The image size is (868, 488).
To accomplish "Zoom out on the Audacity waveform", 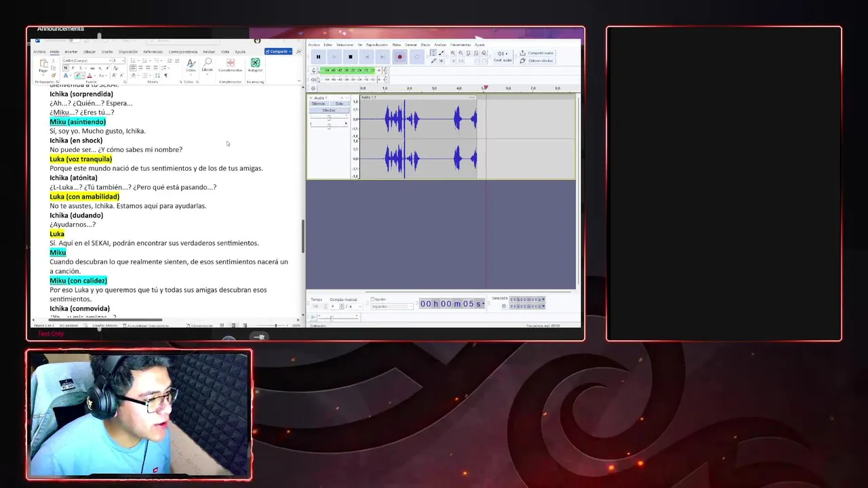I will pos(460,53).
